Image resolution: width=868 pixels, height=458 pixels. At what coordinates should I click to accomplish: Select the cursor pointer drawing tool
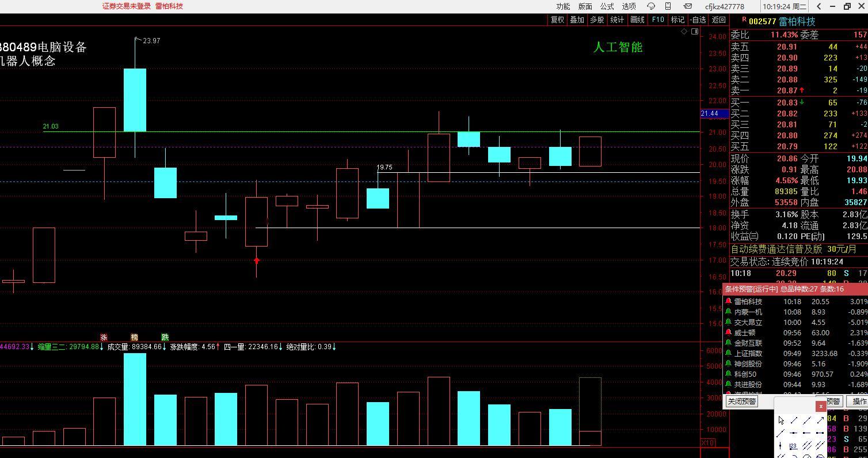tap(781, 420)
